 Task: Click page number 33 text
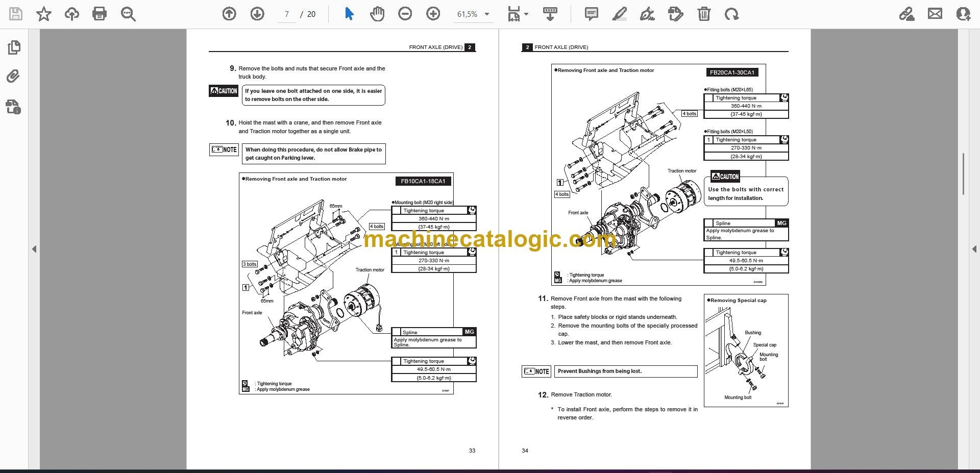[x=472, y=451]
